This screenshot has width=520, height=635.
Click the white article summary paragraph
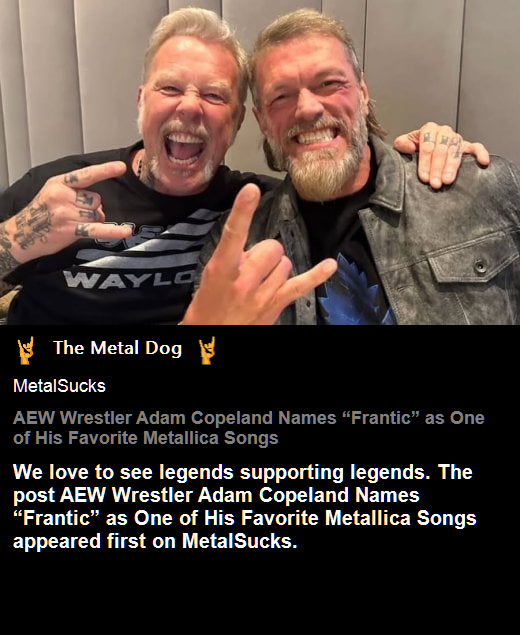(x=245, y=506)
